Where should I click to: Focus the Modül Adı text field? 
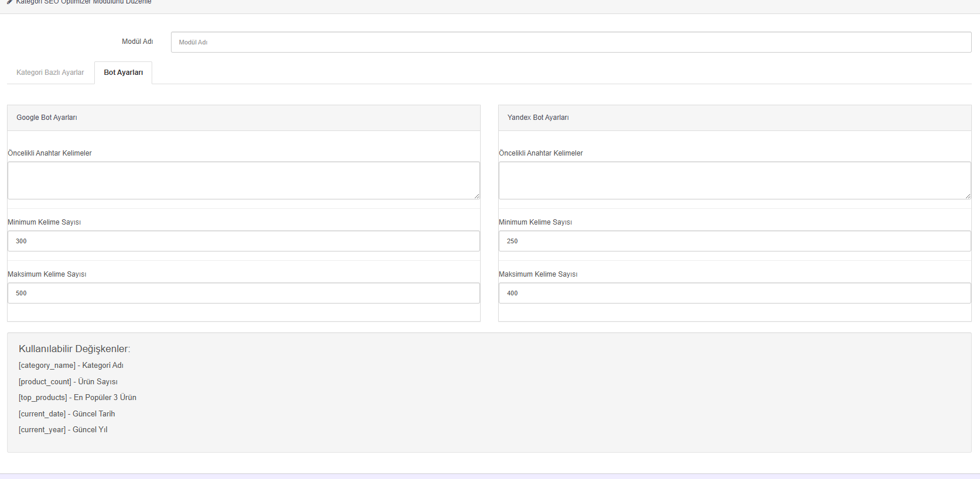(x=571, y=42)
